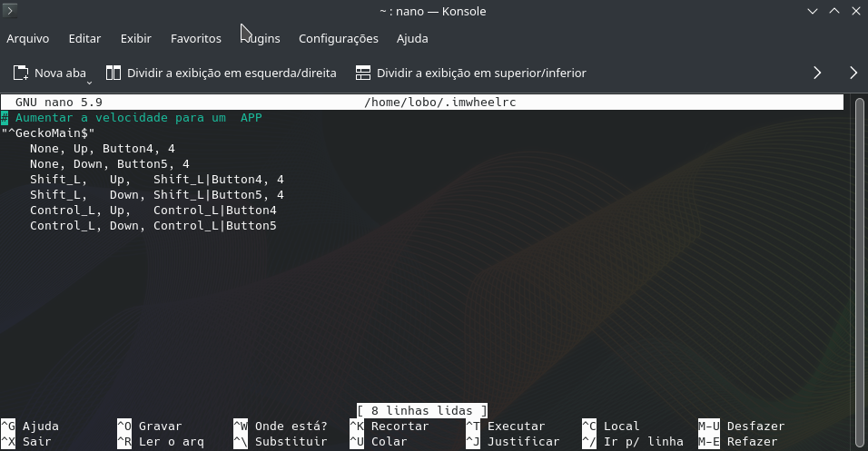Minimize the Konsole window
The height and width of the screenshot is (451, 868).
(x=812, y=11)
